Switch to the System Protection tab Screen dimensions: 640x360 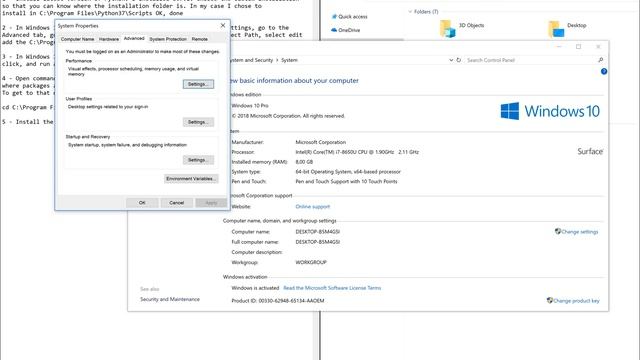[168, 39]
